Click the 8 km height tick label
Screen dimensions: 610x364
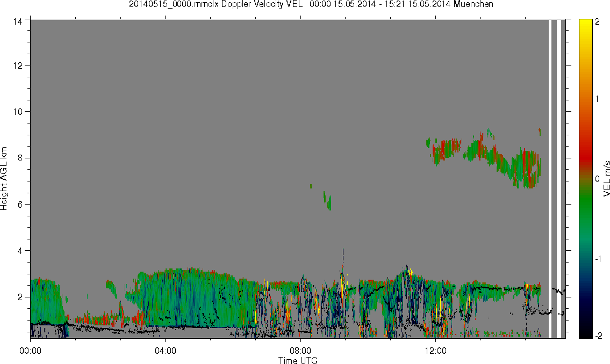coord(19,158)
